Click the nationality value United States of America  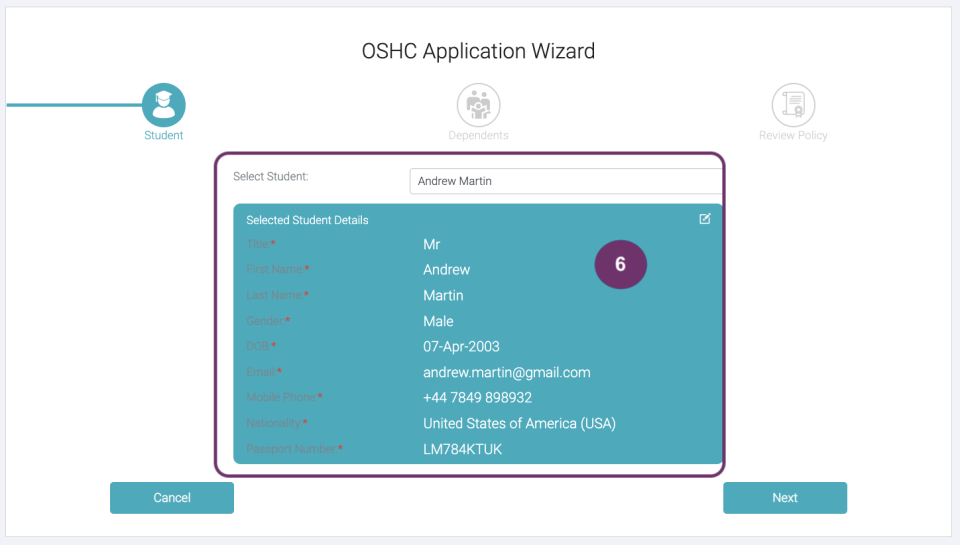(x=519, y=424)
